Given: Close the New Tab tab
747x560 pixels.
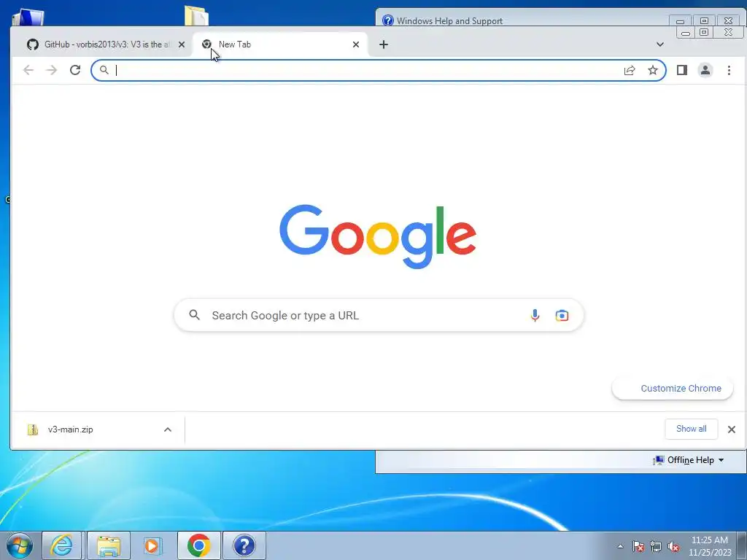Looking at the screenshot, I should point(356,44).
